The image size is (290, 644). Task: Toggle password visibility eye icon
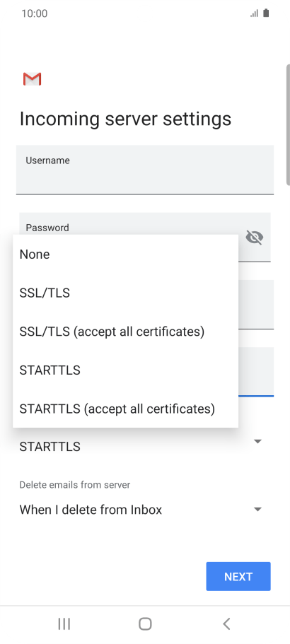(x=254, y=237)
